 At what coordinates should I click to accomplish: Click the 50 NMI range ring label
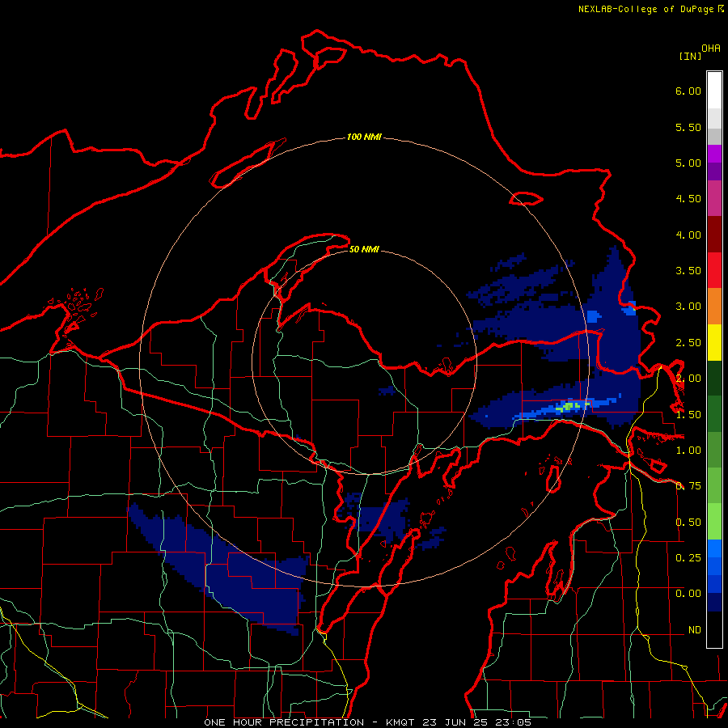(364, 250)
